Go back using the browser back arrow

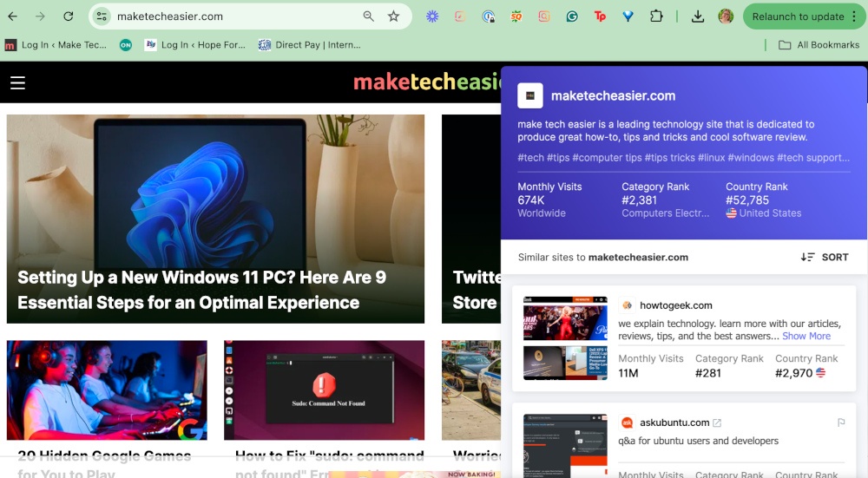coord(12,16)
